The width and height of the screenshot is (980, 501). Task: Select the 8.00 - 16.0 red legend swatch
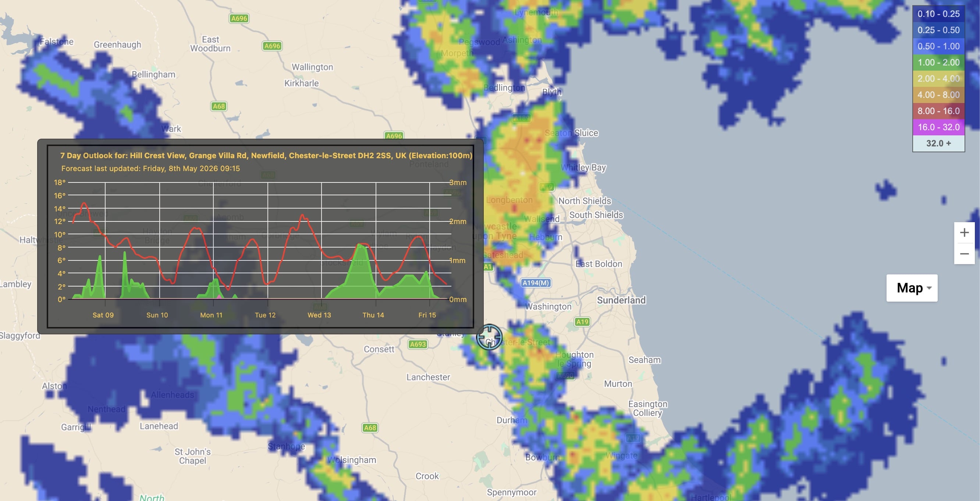tap(938, 111)
